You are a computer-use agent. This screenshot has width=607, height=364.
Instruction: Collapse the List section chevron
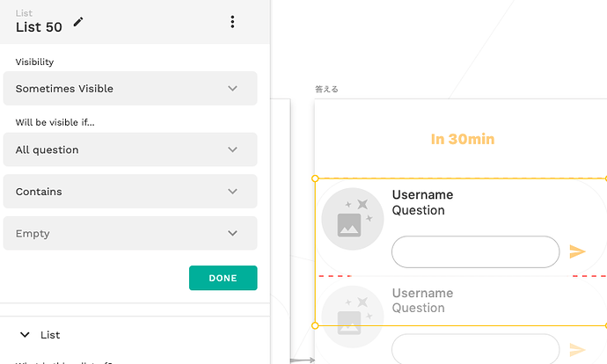click(x=25, y=335)
